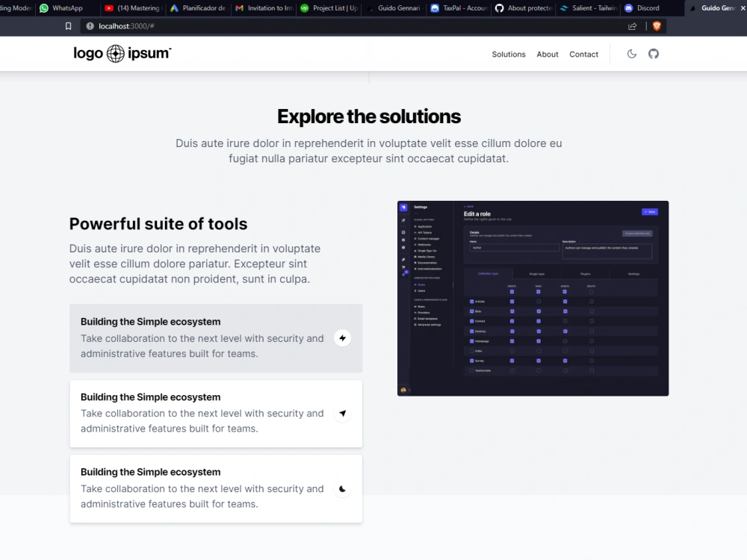This screenshot has height=560, width=747.
Task: Click the moon icon on third card
Action: point(343,488)
